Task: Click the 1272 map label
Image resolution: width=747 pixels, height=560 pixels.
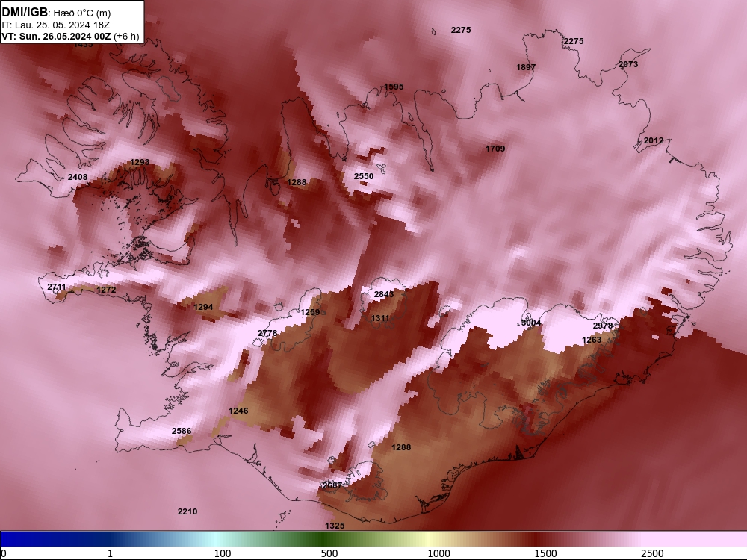Action: [106, 290]
